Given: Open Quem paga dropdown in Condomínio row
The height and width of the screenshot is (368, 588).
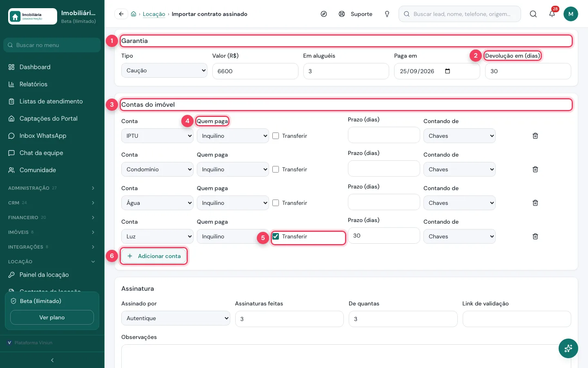Looking at the screenshot, I should tap(233, 169).
